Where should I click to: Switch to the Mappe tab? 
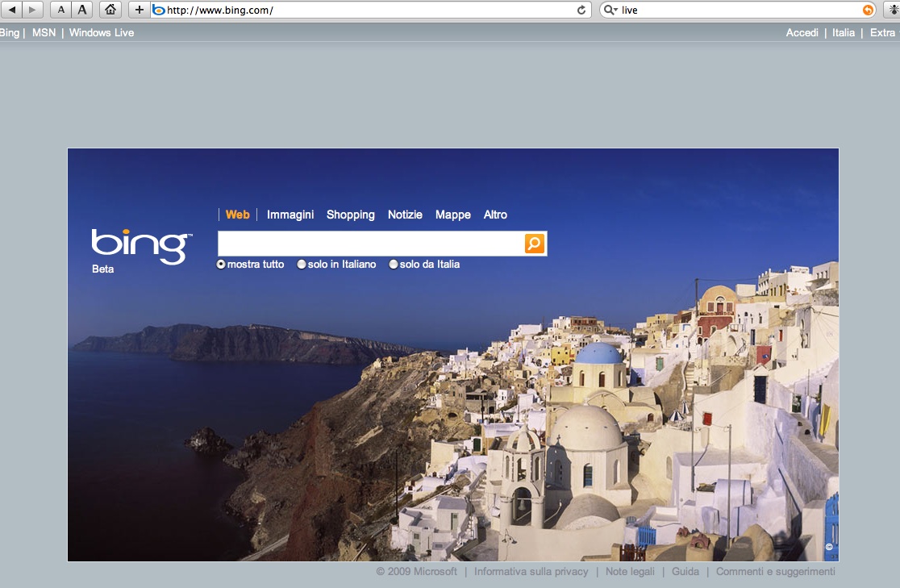[x=453, y=215]
